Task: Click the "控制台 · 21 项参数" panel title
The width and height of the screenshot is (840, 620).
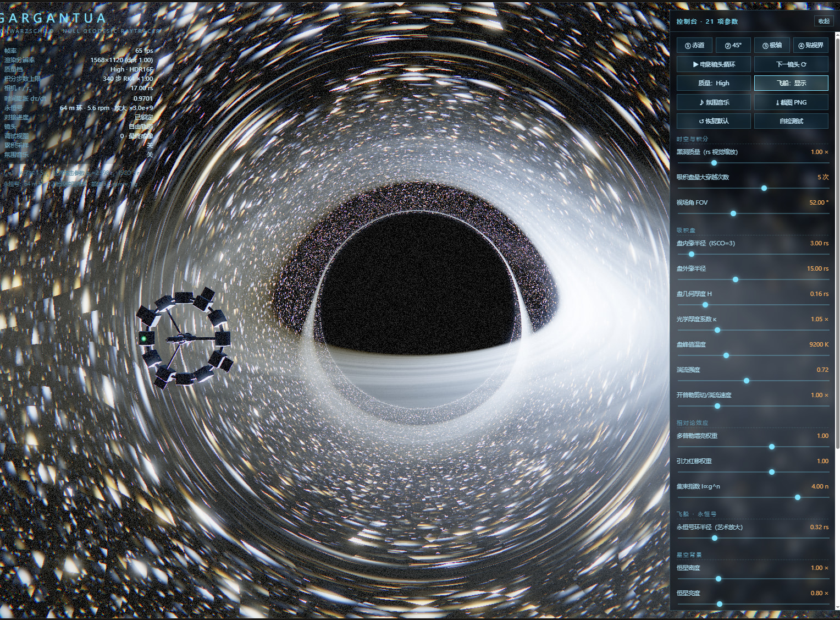Action: point(707,21)
